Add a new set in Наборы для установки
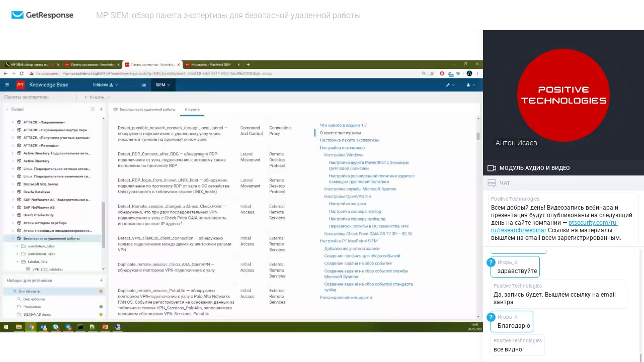 point(101,281)
